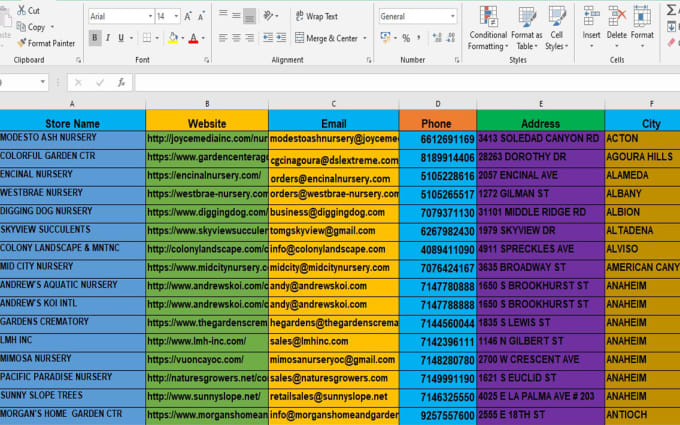Screen dimensions: 680x425
Task: Click the Percent Style icon
Action: 406,38
